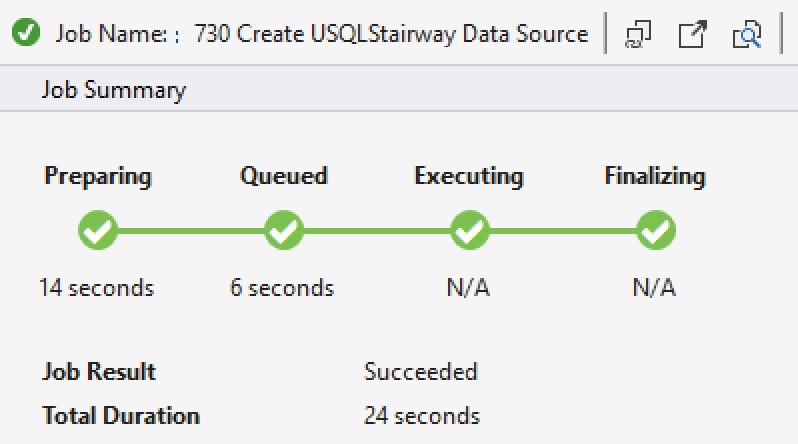
Task: Click the duplicate script windows icon
Action: (x=638, y=35)
